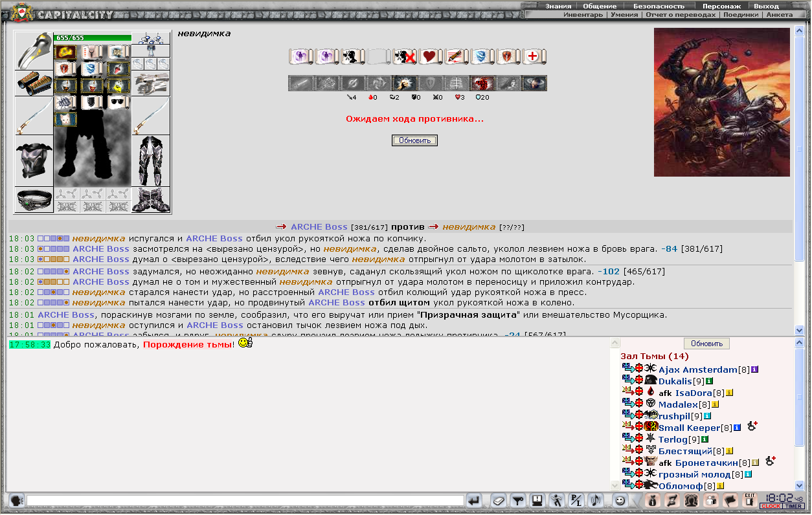Click the floppy disk save icon
Viewport: 812px width, 515px height.
pyautogui.click(x=537, y=500)
